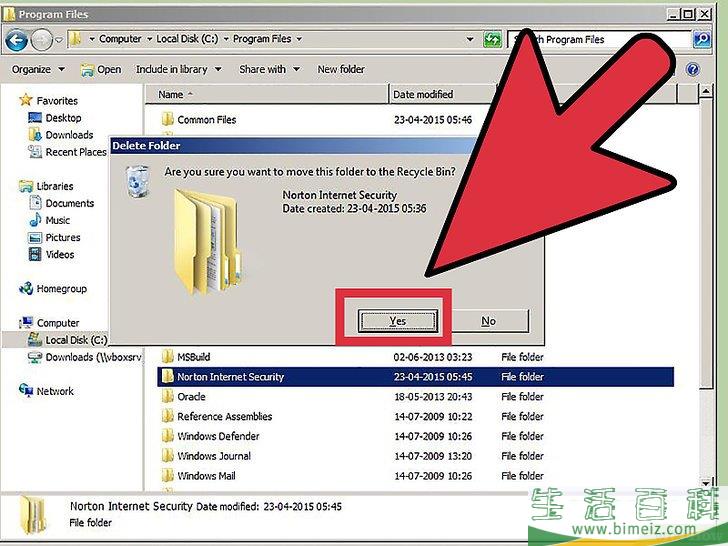
Task: Select Homegroup in navigation pane
Action: 61,289
